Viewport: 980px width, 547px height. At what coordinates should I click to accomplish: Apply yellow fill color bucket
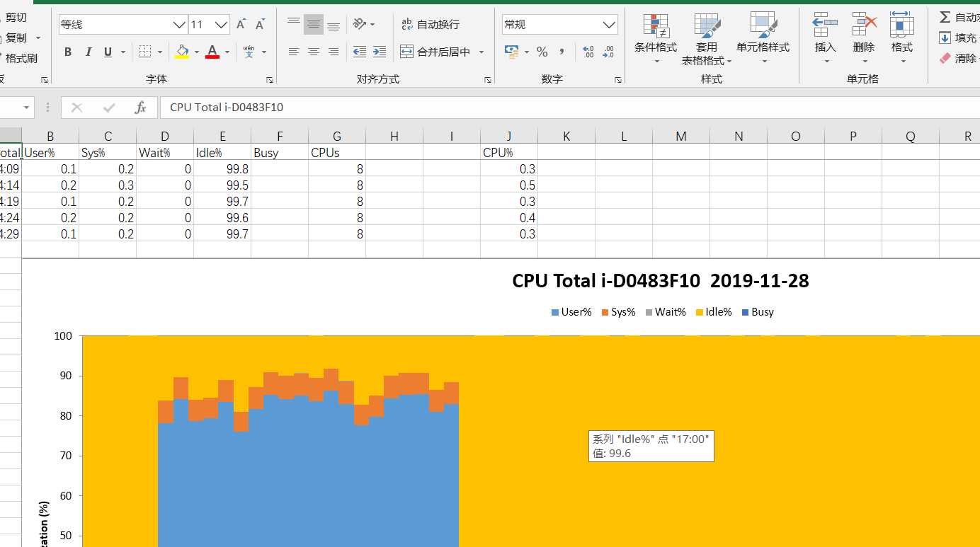(182, 52)
